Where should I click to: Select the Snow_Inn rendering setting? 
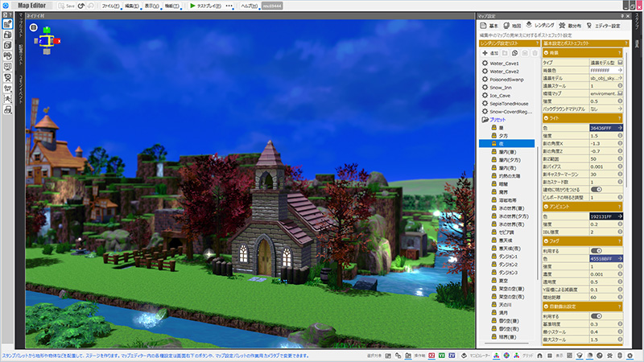(504, 88)
